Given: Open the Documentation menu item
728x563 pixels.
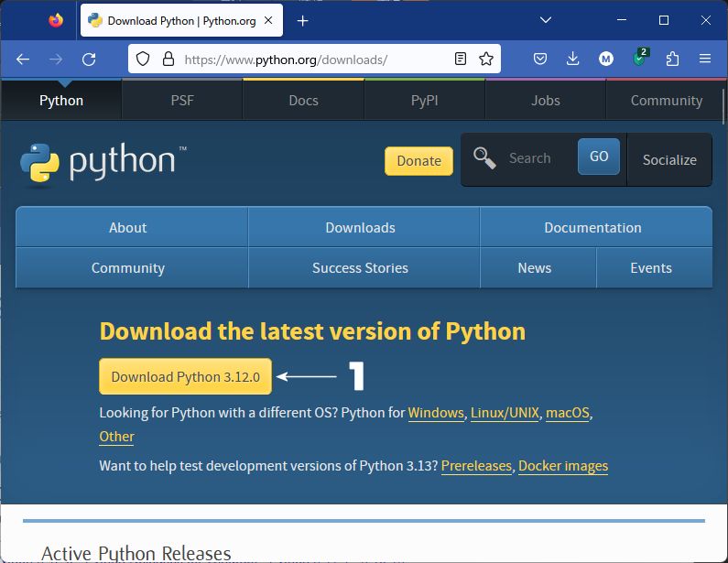Looking at the screenshot, I should 596,227.
